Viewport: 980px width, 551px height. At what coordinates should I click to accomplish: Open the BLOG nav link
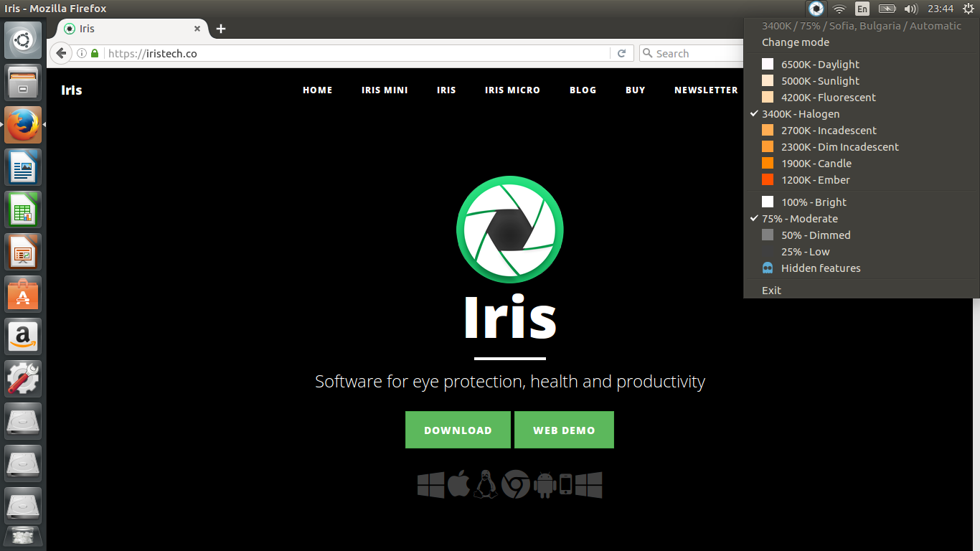pos(583,90)
